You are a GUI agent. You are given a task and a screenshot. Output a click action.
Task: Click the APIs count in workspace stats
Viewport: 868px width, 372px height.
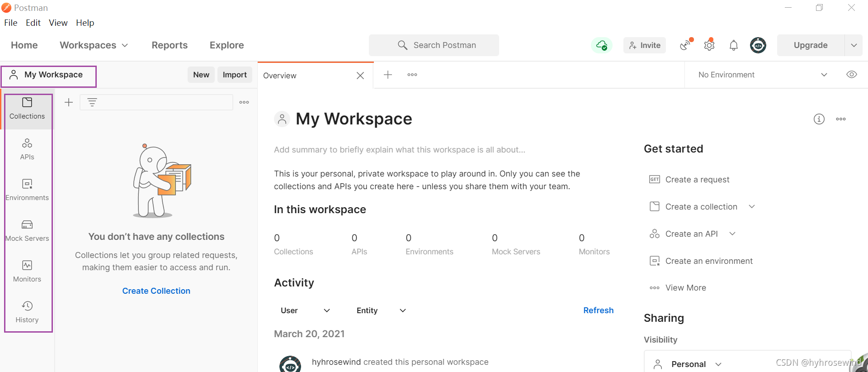359,244
